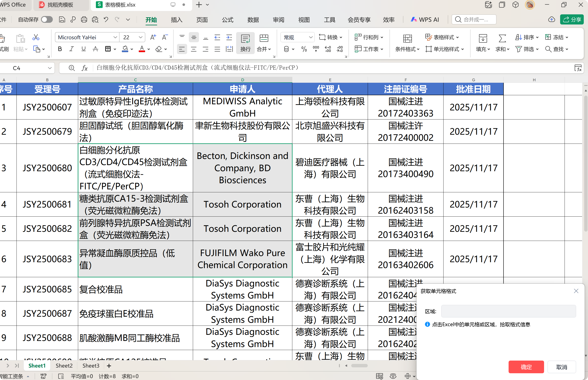Click the horizontal scrollbar thumb

[359, 366]
